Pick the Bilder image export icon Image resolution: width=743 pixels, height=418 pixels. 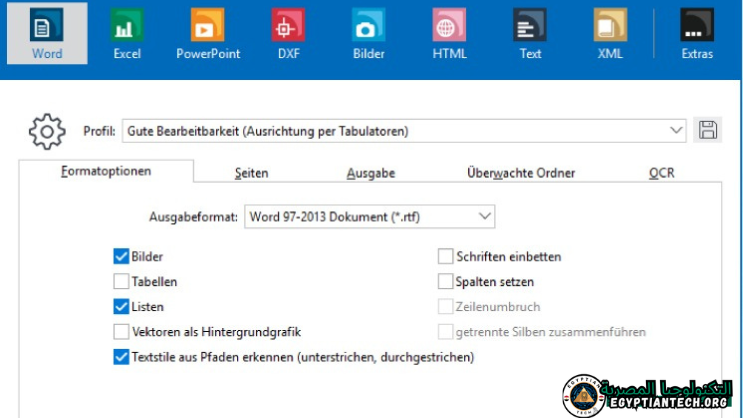pos(368,26)
